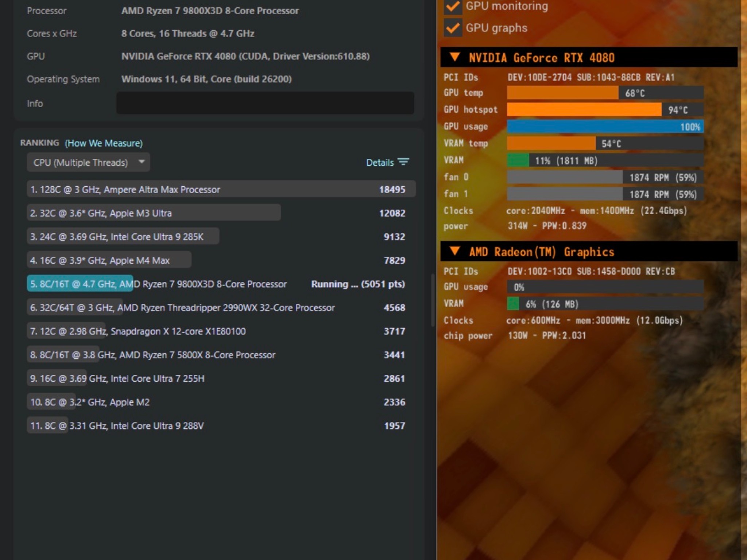This screenshot has width=747, height=560.
Task: Collapse the AMD Radeon(TM) Graphics section
Action: 454,251
